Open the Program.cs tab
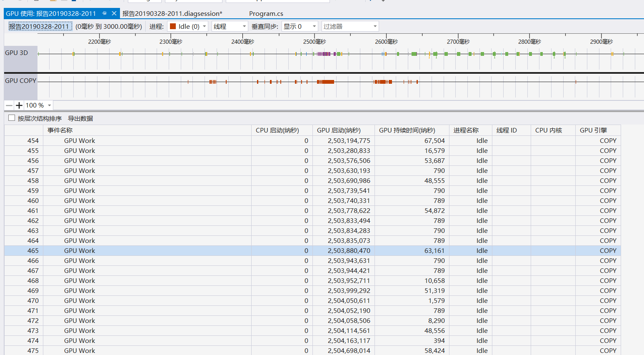 click(266, 13)
